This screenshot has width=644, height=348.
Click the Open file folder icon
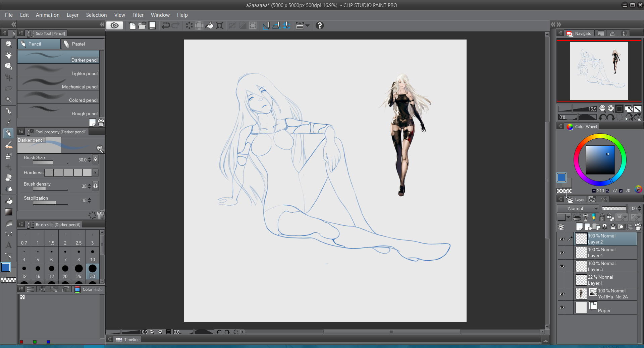pyautogui.click(x=142, y=25)
